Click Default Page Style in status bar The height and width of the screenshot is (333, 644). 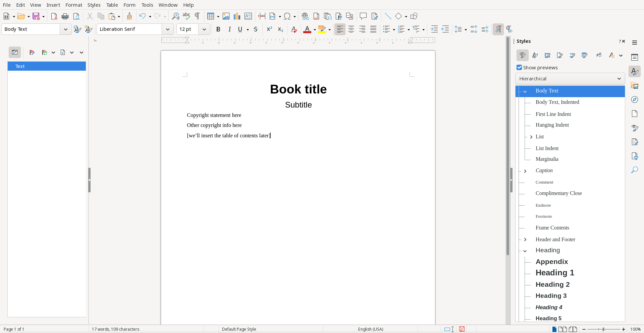(239, 329)
